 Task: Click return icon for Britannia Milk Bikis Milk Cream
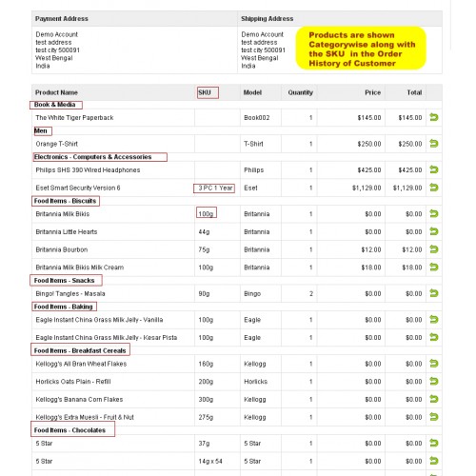[x=434, y=268]
